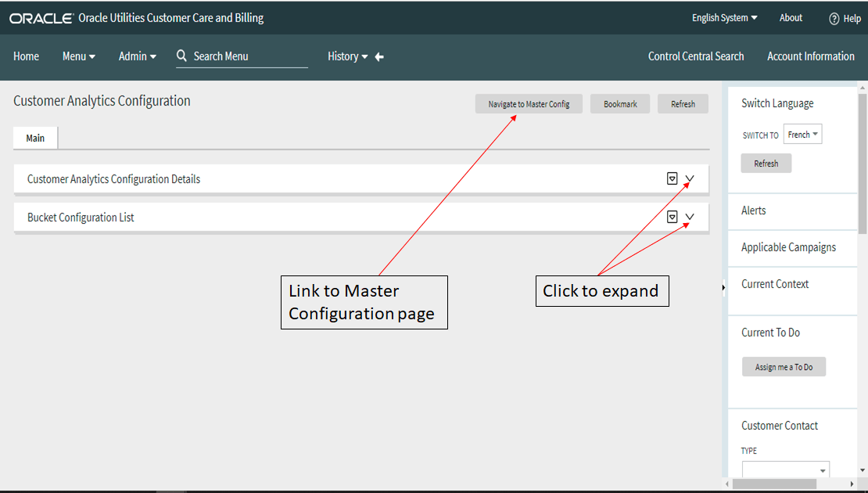Open the History dropdown
Screen dimensions: 868x493
(x=348, y=56)
